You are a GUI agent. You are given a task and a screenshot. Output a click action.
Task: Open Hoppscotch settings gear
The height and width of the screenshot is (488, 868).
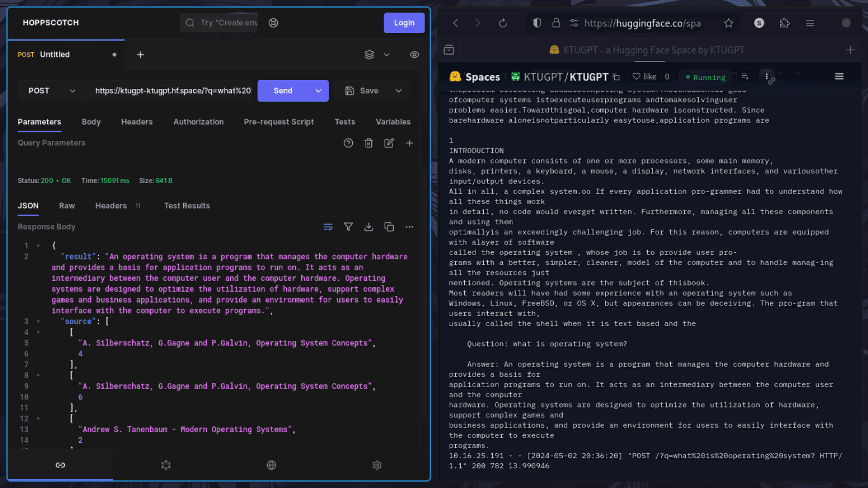[377, 465]
